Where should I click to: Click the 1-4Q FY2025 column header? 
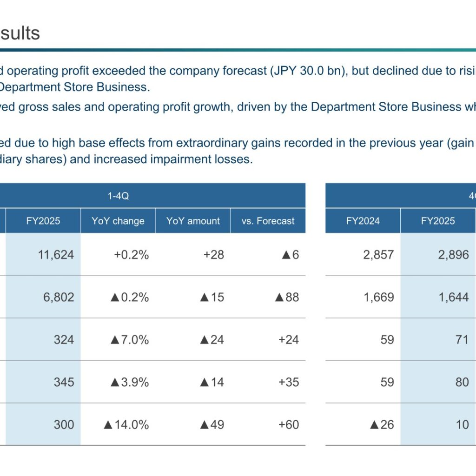[x=43, y=221]
